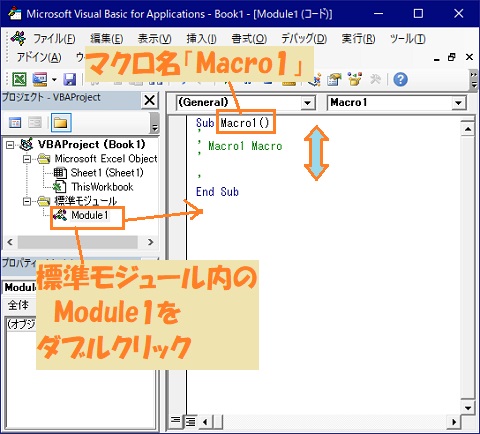
Task: Open the デバッグ(D) menu
Action: click(x=304, y=39)
